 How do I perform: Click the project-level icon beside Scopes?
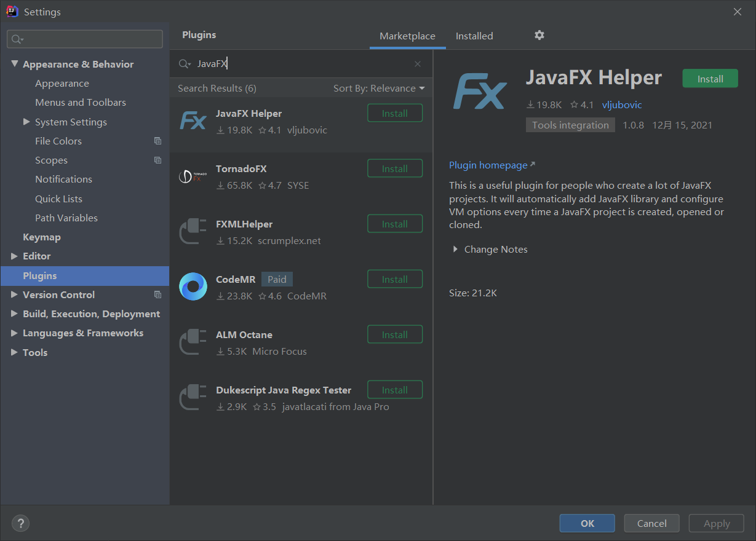pos(157,160)
